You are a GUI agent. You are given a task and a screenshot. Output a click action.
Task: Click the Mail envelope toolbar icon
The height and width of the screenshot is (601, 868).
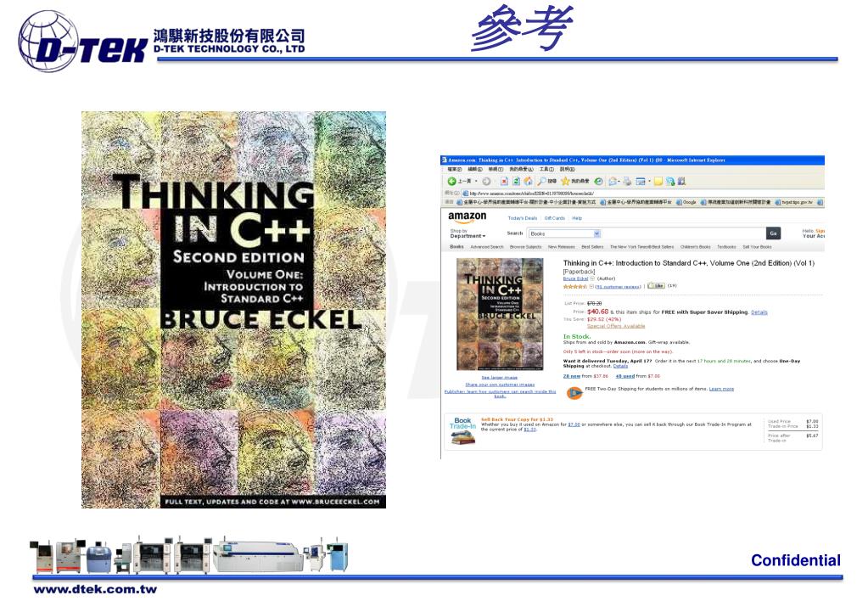613,181
